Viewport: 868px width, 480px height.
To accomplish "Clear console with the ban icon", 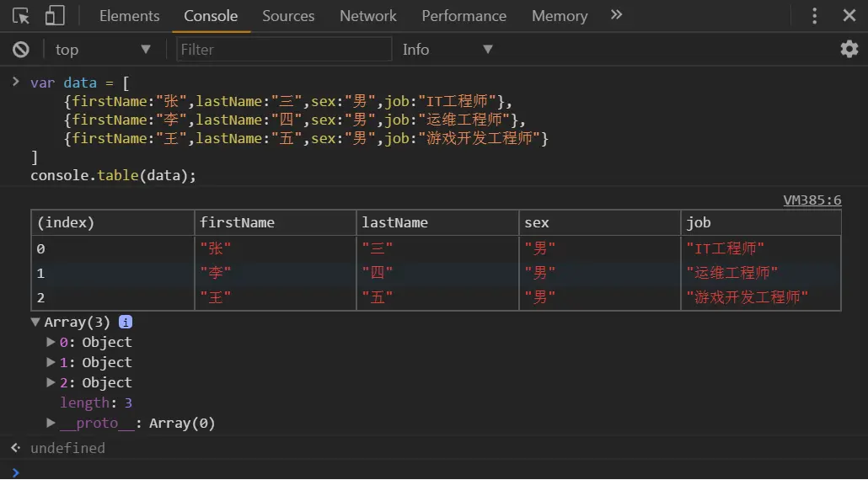I will tap(21, 50).
